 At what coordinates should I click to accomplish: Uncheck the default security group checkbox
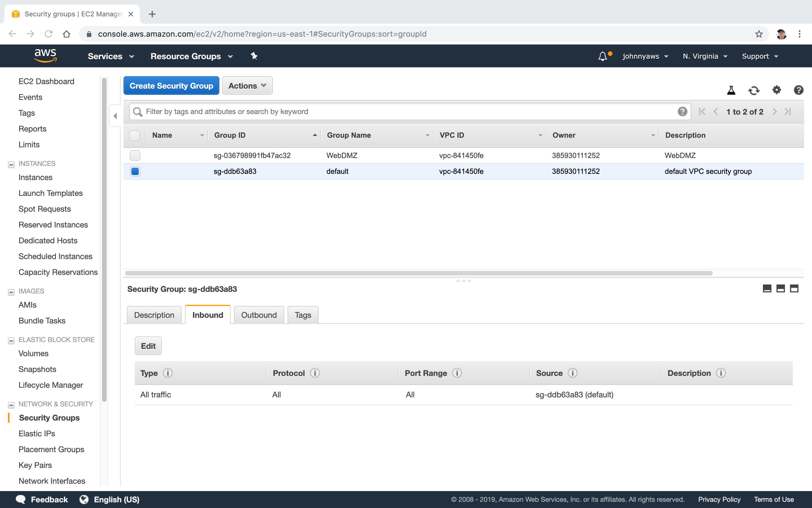tap(135, 171)
